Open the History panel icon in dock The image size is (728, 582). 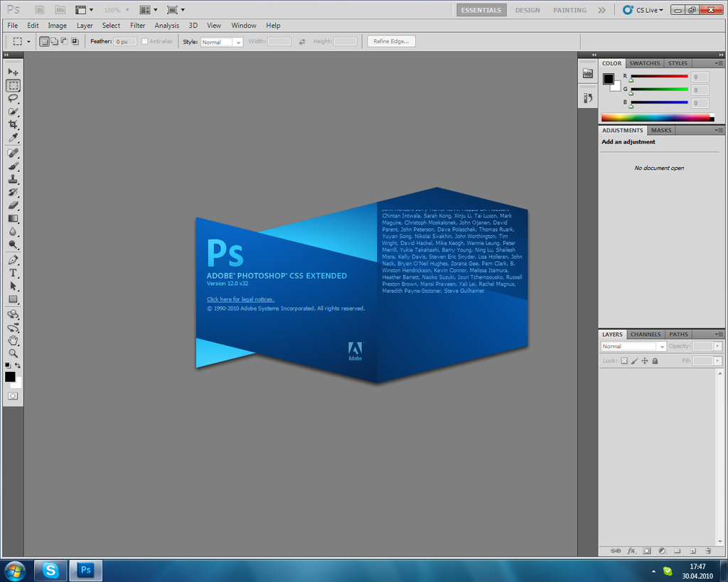click(587, 97)
